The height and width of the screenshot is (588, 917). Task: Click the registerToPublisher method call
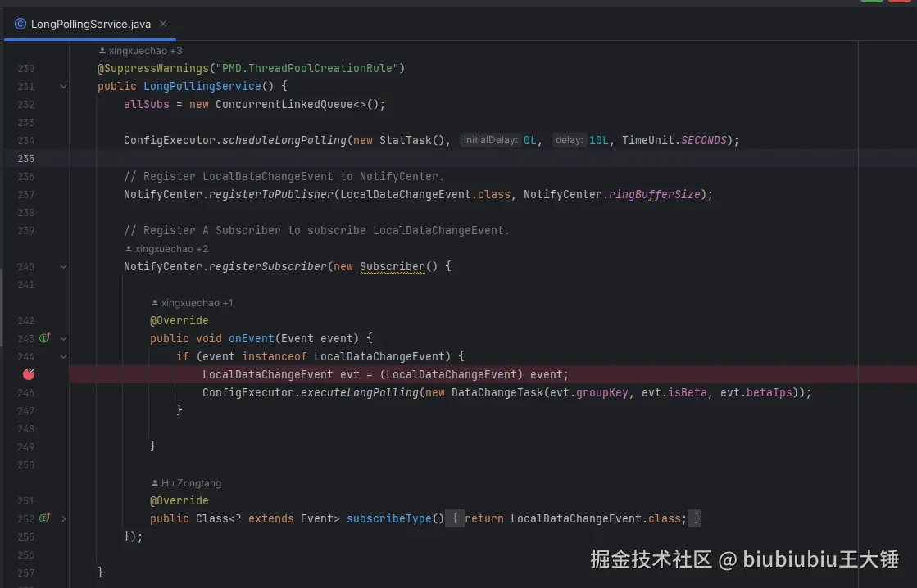[271, 194]
